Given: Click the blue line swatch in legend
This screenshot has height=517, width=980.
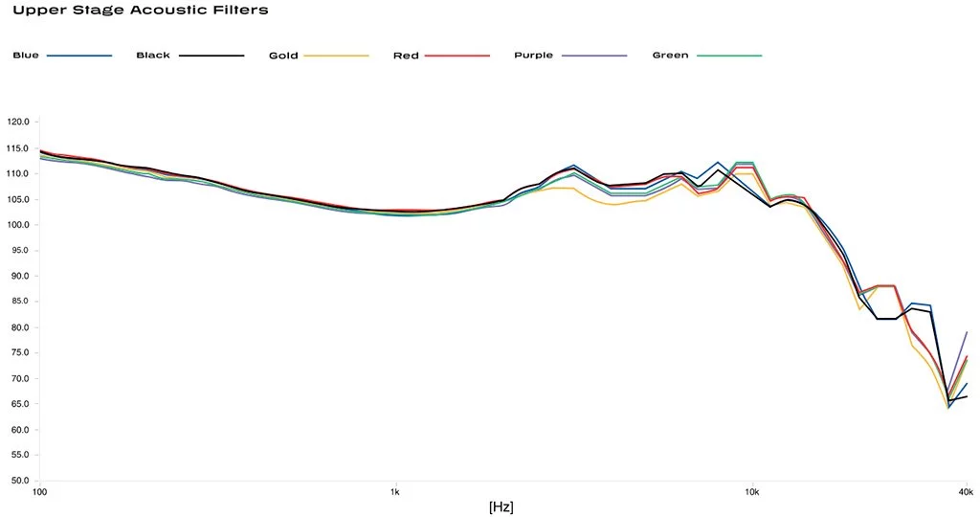Looking at the screenshot, I should [79, 56].
